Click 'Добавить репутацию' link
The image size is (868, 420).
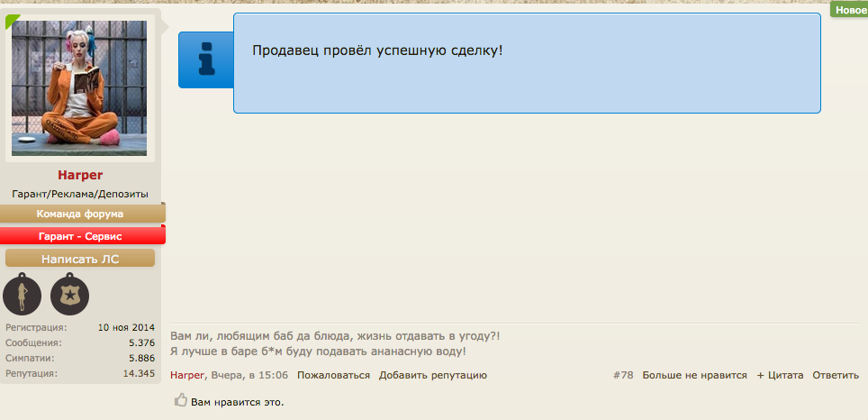point(432,375)
